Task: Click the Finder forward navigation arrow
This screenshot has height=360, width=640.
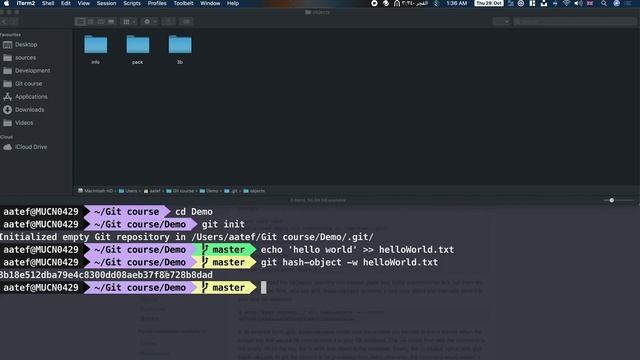Action: pyautogui.click(x=14, y=22)
